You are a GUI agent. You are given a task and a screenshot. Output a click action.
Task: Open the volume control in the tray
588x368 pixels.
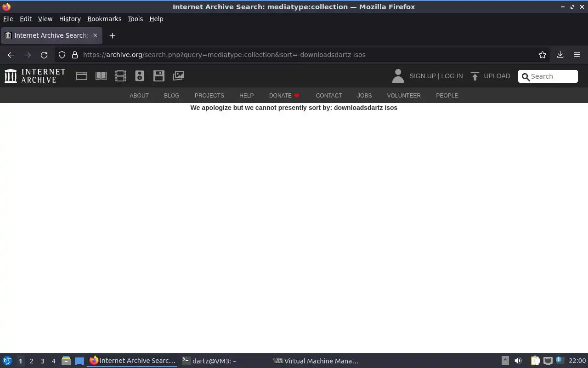(x=518, y=361)
